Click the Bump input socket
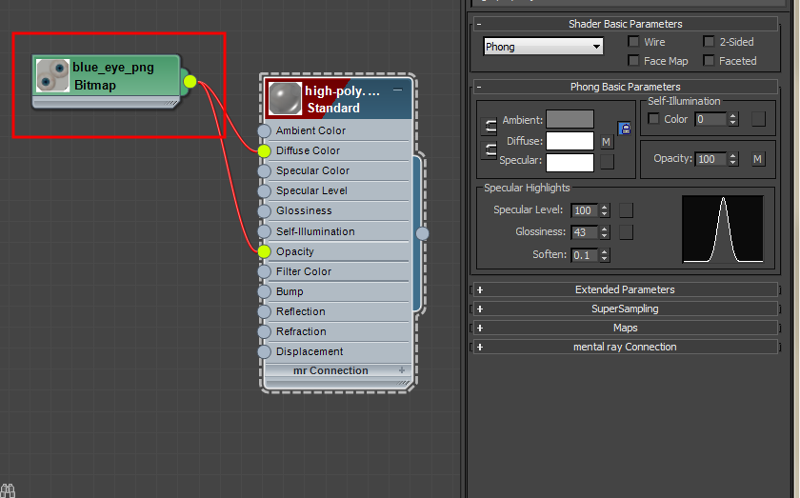Viewport: 800px width, 498px height. pyautogui.click(x=264, y=292)
